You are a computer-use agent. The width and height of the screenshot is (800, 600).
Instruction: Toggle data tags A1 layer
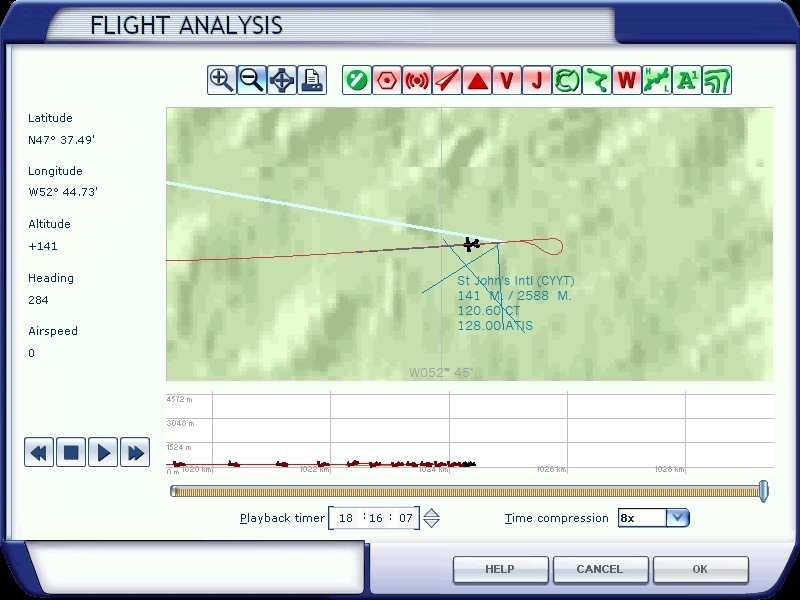[x=687, y=80]
